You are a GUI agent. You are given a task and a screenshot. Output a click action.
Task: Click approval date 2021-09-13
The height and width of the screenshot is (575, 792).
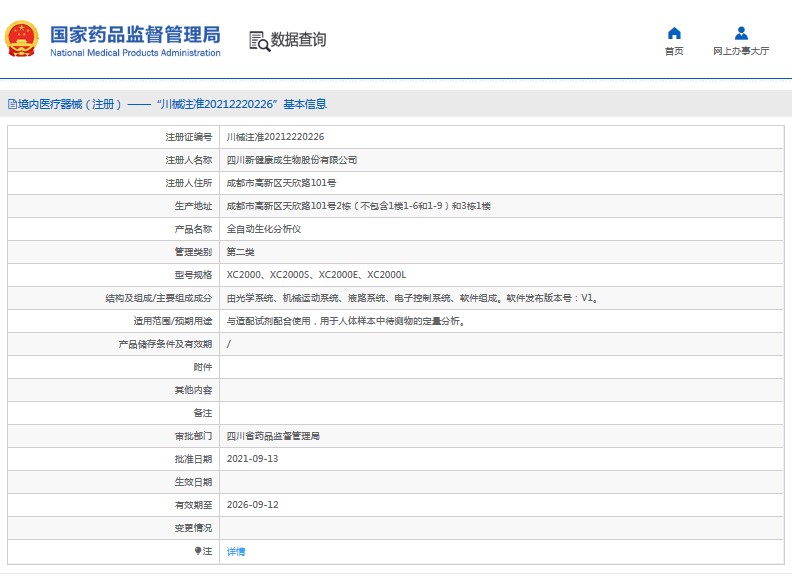coord(252,459)
